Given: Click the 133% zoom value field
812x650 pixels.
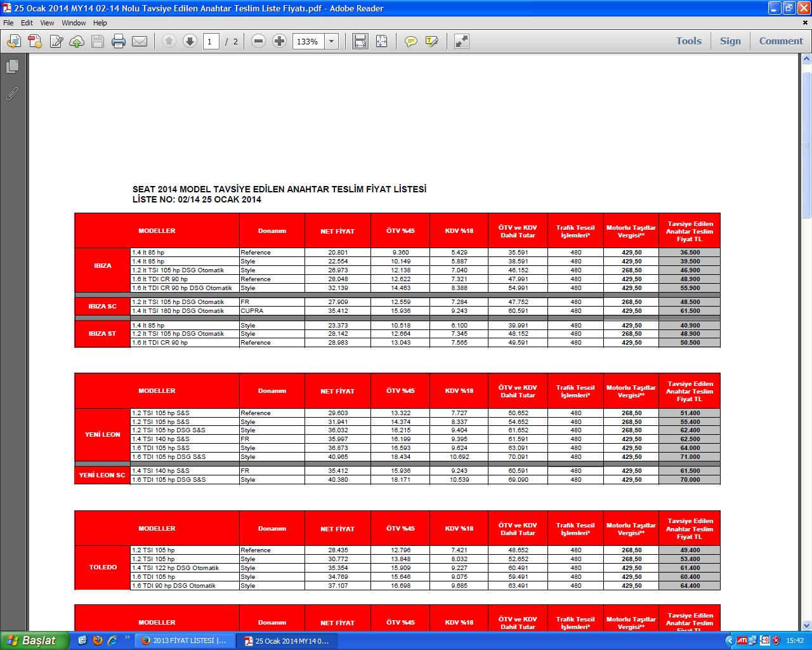Looking at the screenshot, I should [308, 41].
